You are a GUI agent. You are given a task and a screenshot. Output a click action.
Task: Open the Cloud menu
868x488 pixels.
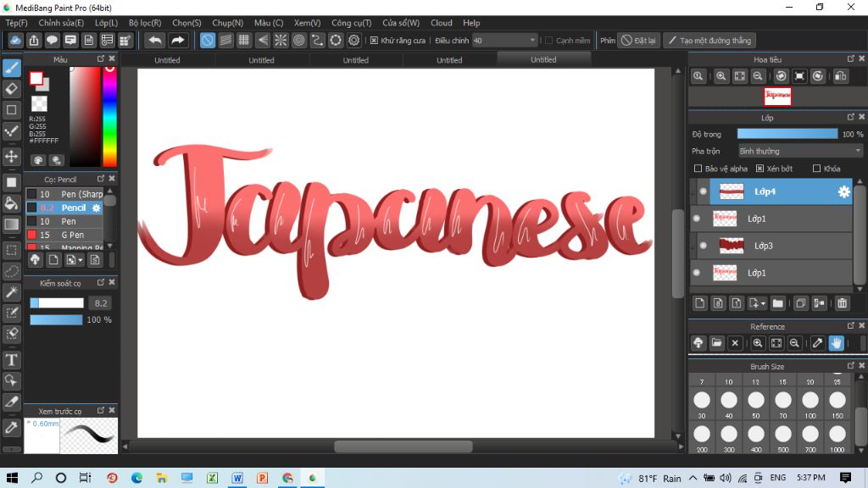point(441,23)
